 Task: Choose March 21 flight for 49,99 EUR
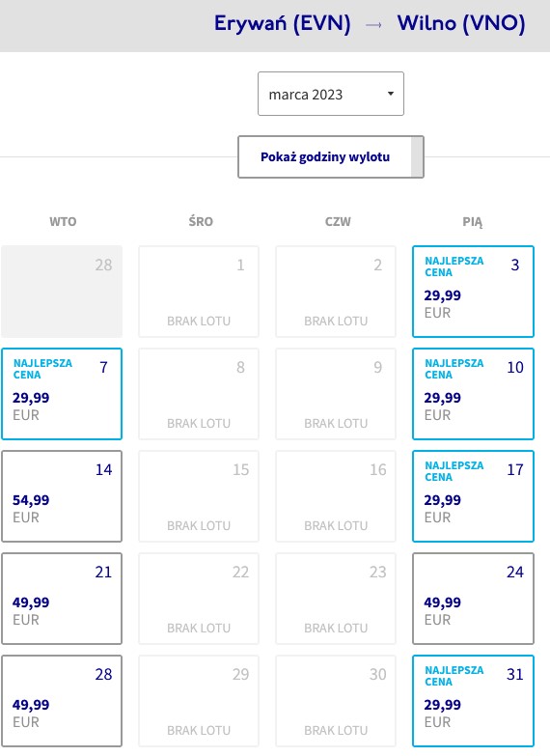(x=62, y=599)
